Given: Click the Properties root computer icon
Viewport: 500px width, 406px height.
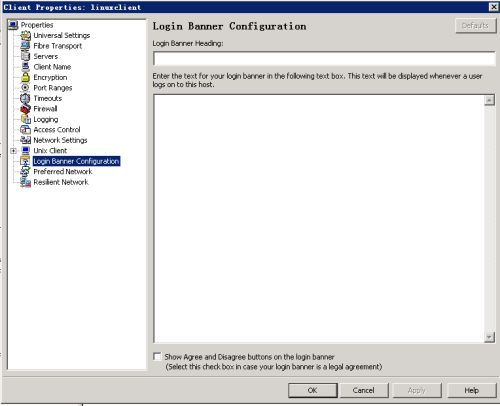Looking at the screenshot, I should coord(13,25).
